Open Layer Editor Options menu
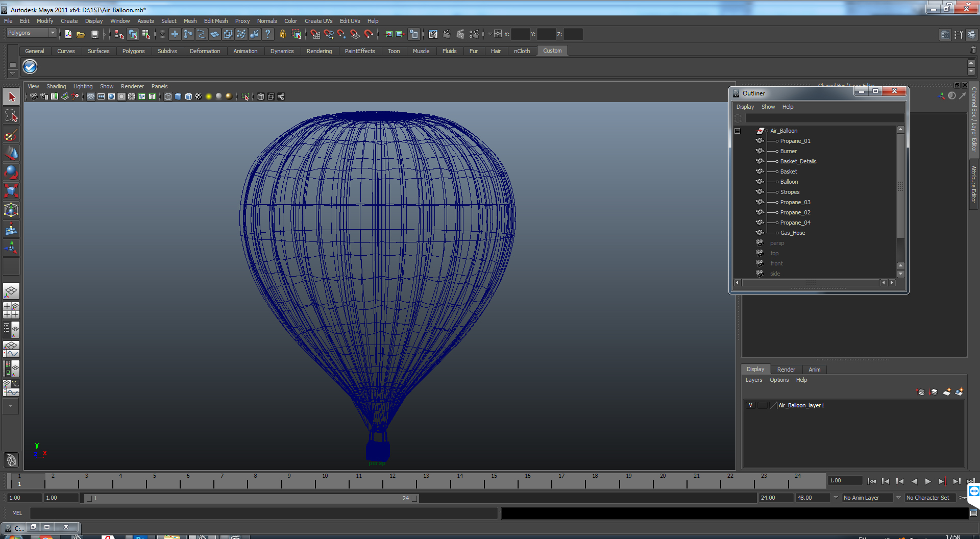This screenshot has width=980, height=539. (779, 380)
